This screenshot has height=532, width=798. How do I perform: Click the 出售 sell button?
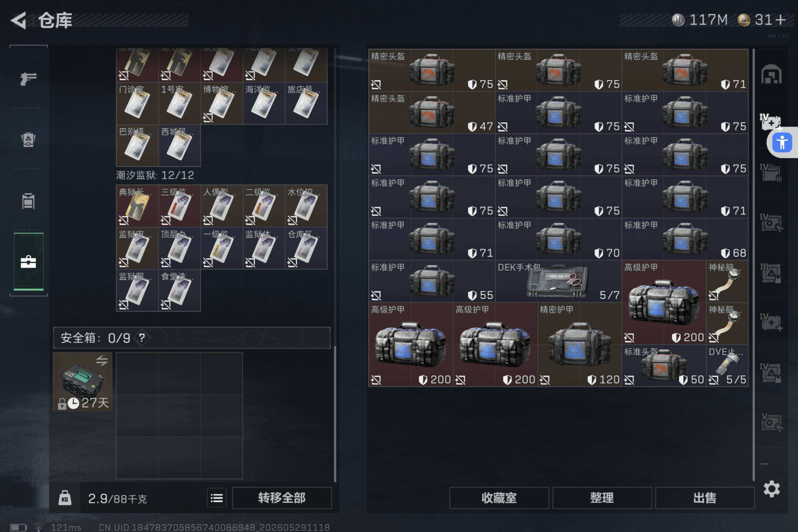click(705, 498)
